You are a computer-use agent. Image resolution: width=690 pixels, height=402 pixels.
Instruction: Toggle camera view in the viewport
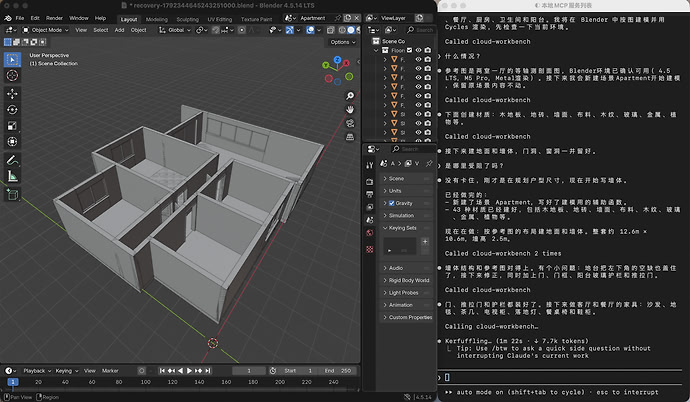350,123
